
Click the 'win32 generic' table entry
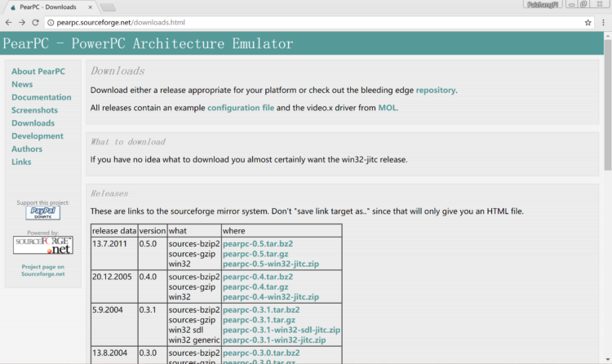(194, 340)
